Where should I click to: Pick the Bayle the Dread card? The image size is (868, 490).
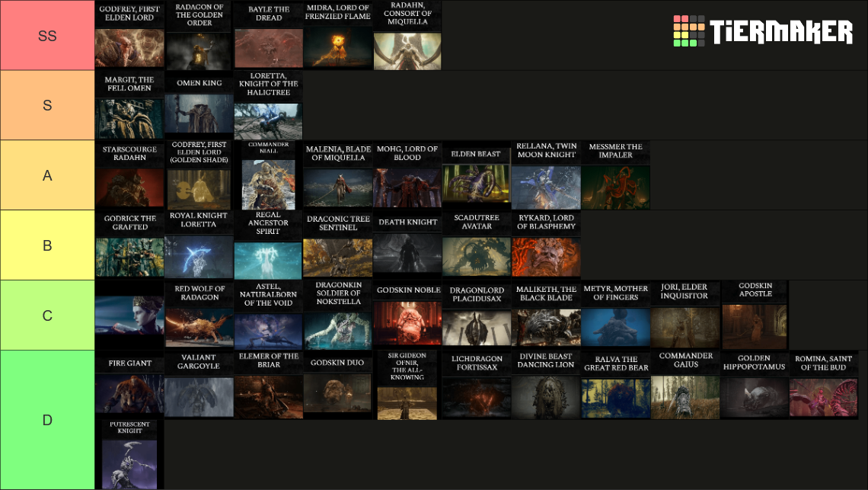pyautogui.click(x=269, y=35)
